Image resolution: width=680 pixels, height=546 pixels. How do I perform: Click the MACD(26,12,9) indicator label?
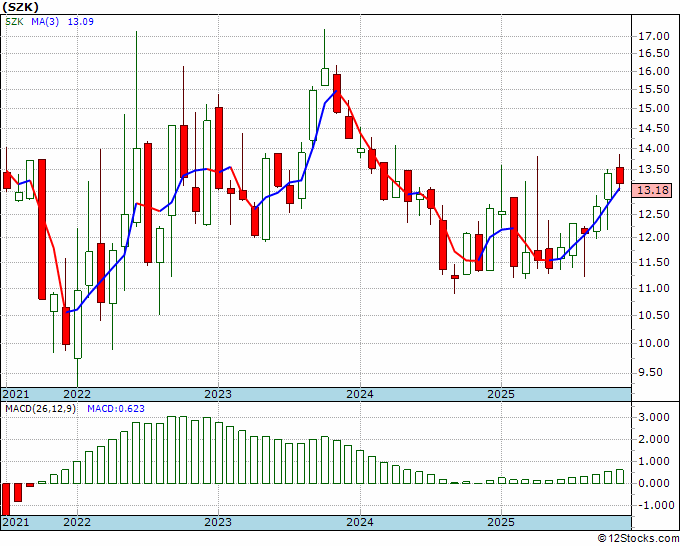point(39,409)
